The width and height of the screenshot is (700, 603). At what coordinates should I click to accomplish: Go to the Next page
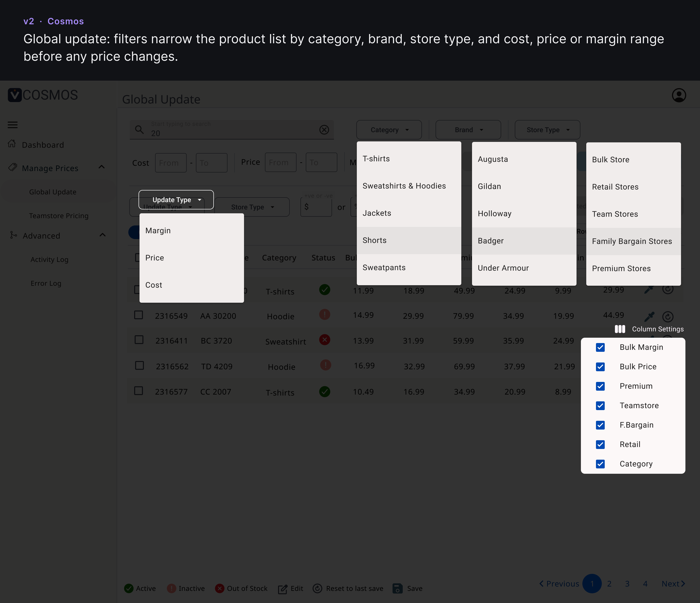coord(673,584)
